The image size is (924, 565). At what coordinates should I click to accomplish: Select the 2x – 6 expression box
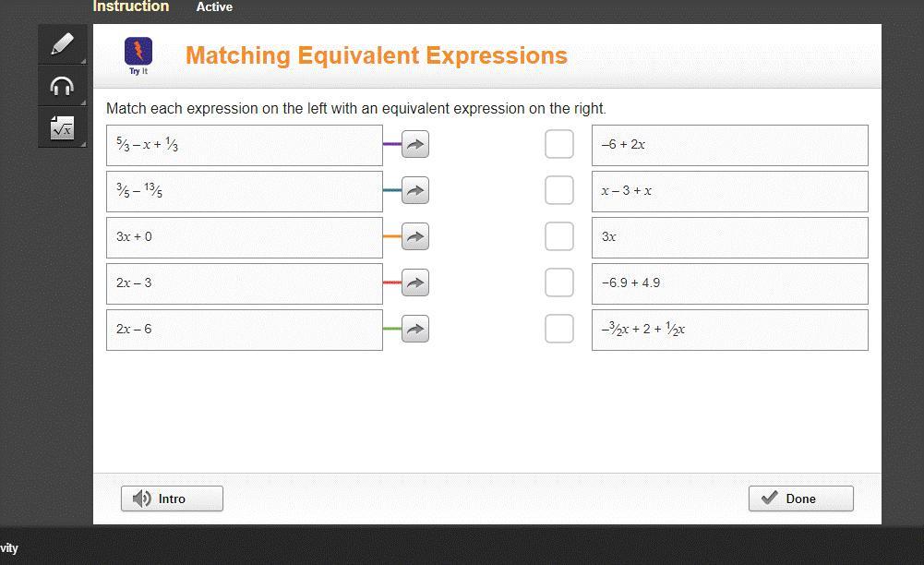tap(245, 330)
